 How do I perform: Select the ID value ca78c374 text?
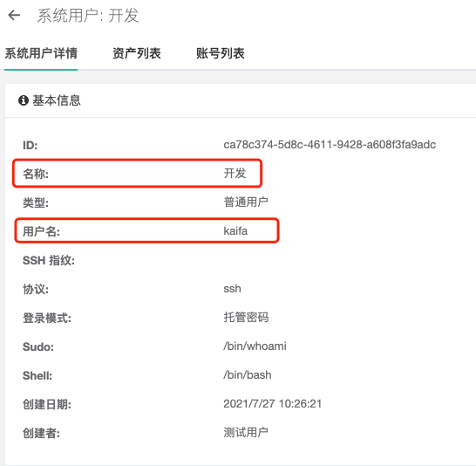pyautogui.click(x=330, y=145)
